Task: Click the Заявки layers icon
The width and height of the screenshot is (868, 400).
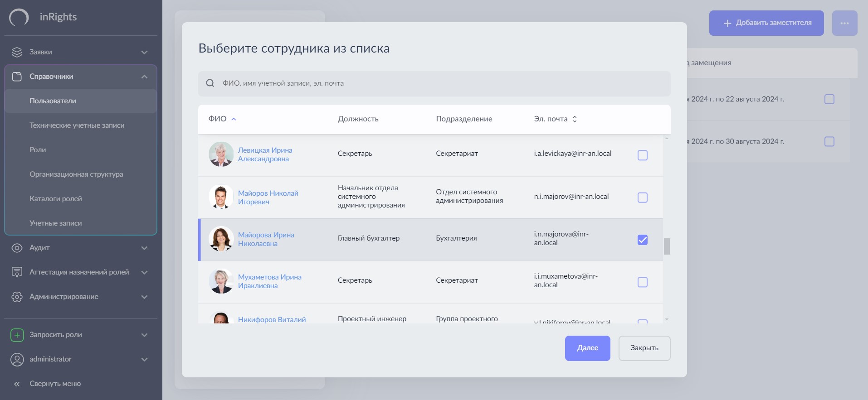Action: point(17,52)
